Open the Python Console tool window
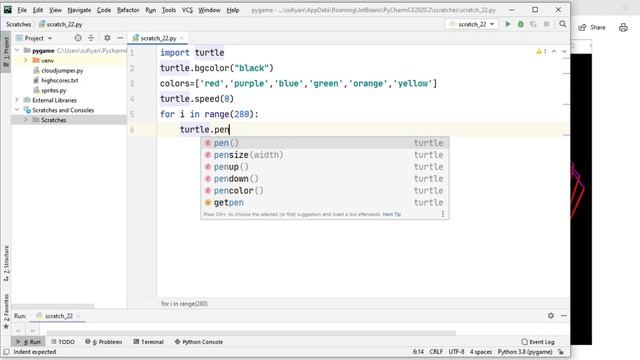Image resolution: width=640 pixels, height=360 pixels. point(199,342)
